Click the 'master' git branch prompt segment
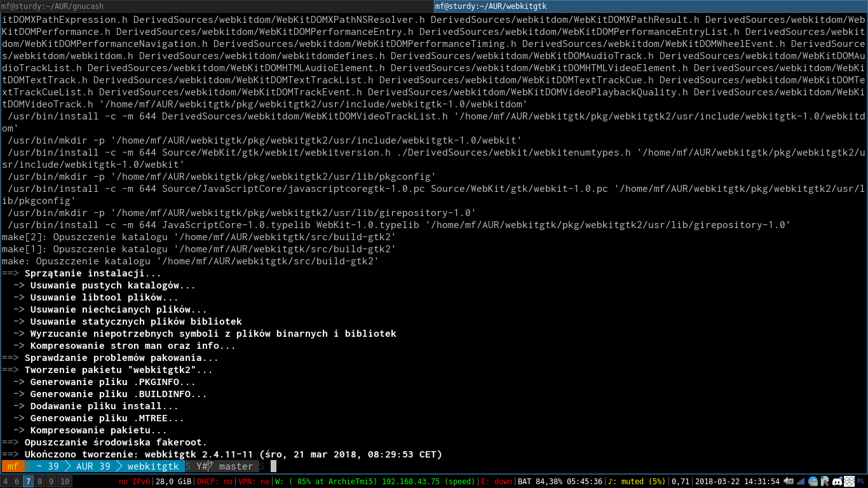This screenshot has width=868, height=488. tap(236, 466)
